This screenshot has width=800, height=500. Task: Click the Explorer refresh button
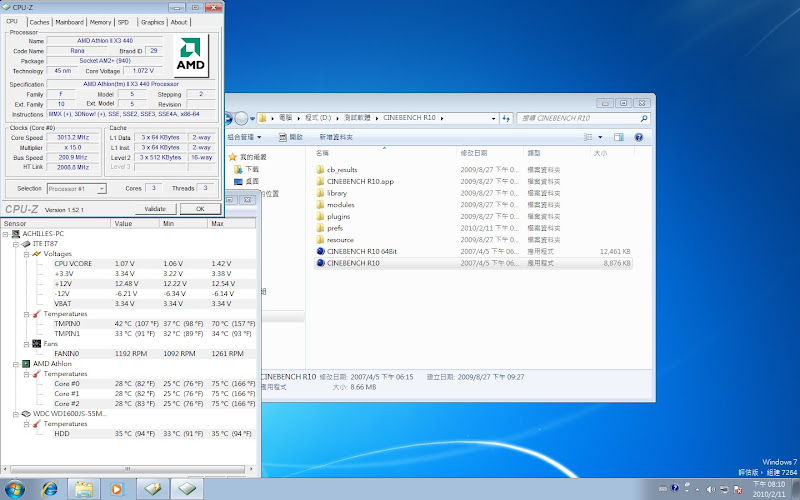[506, 118]
